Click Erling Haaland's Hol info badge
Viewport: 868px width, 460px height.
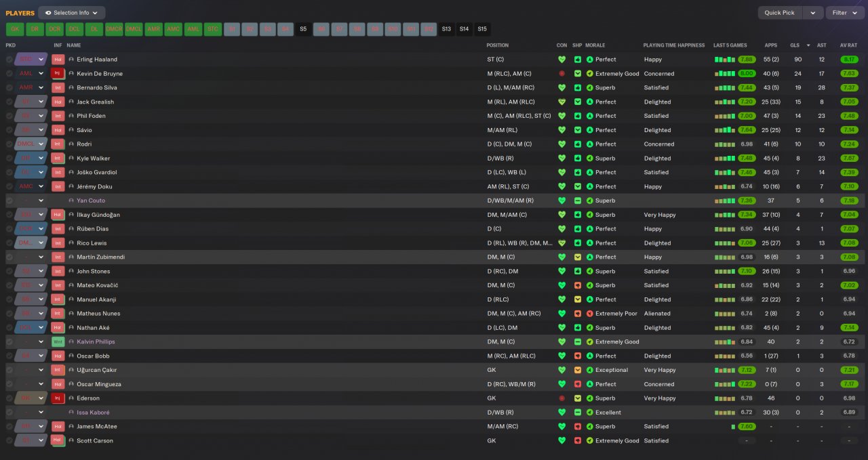[58, 60]
